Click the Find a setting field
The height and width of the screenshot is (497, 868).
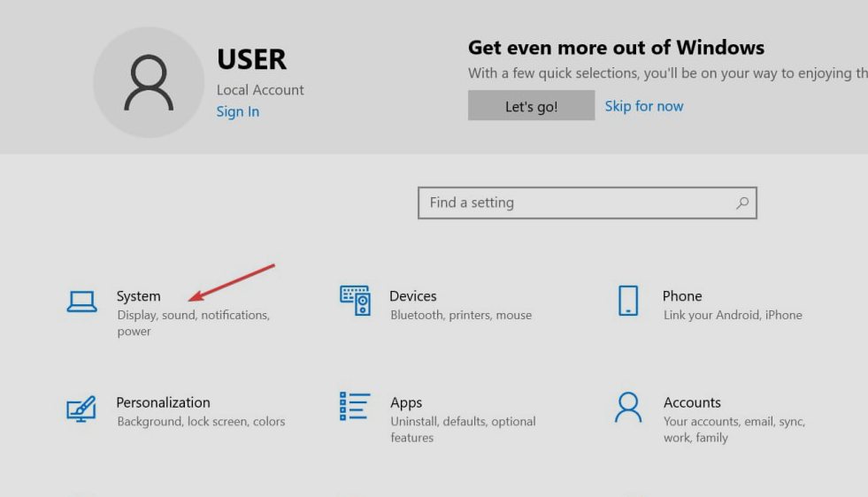click(587, 203)
